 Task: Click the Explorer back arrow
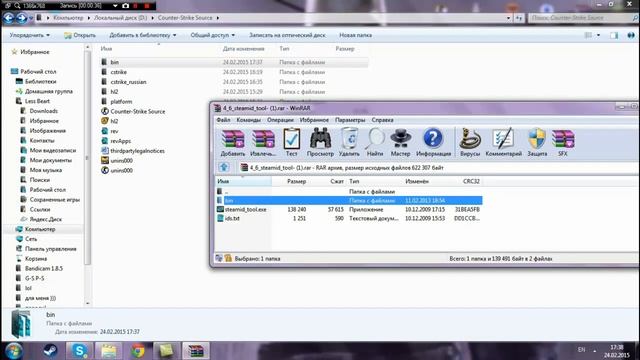9,18
